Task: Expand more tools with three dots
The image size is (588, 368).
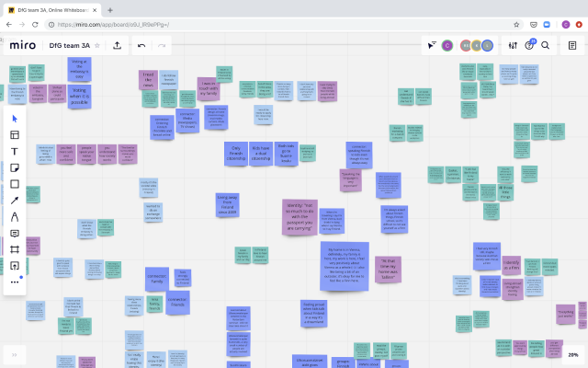Action: pos(15,282)
